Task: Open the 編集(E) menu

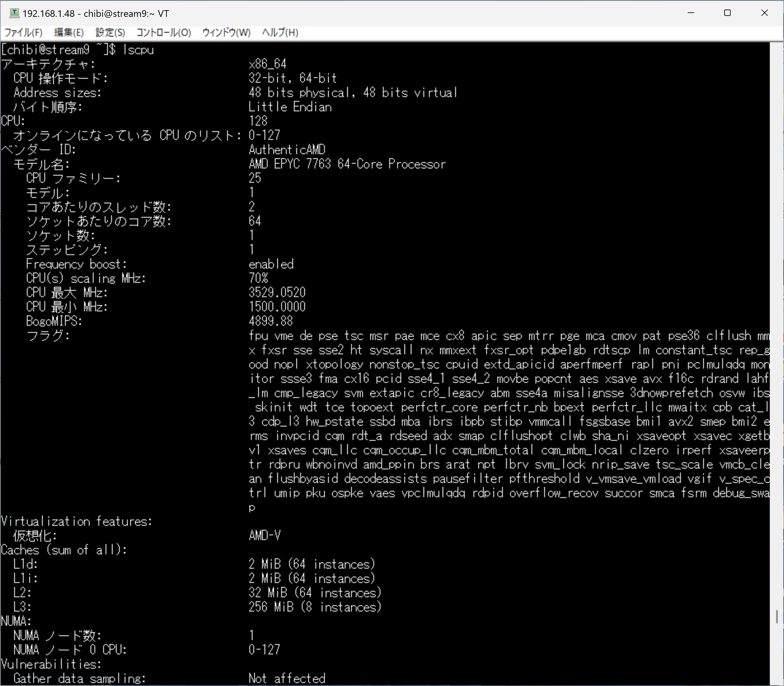Action: (69, 32)
